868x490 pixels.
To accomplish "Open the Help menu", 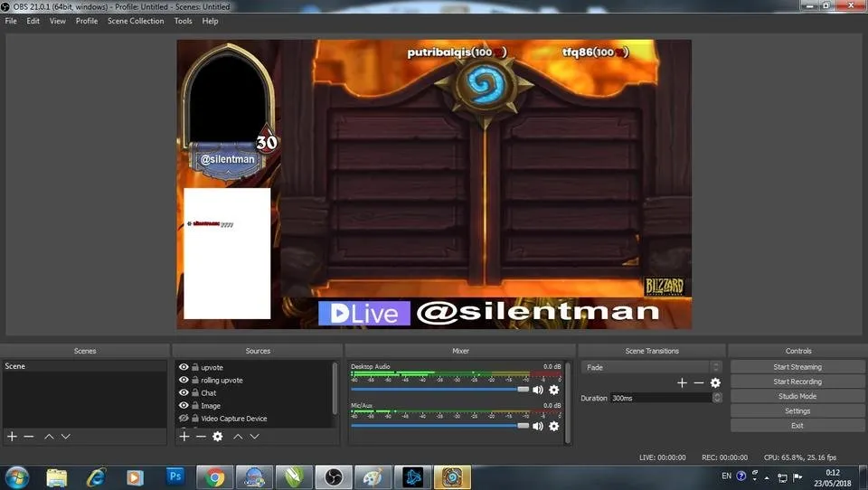I will (x=210, y=21).
